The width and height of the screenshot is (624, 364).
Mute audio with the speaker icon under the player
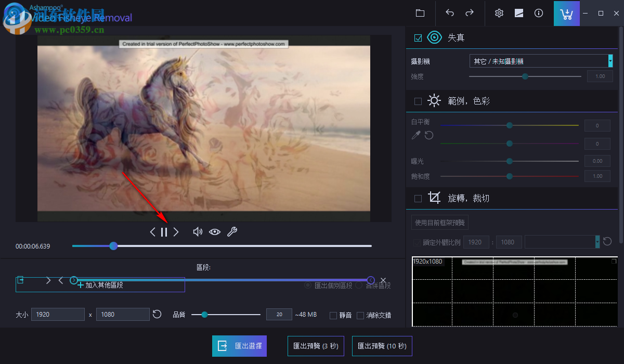(198, 232)
